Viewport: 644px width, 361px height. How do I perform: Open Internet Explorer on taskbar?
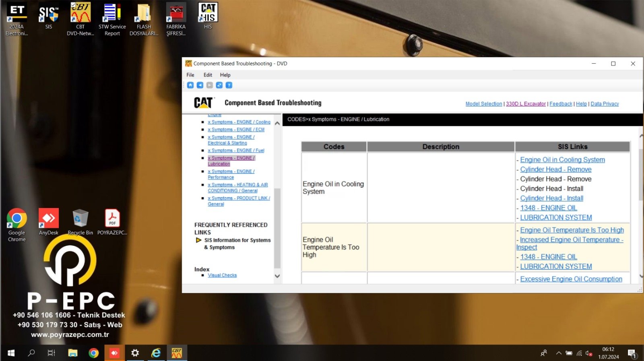coord(156,353)
